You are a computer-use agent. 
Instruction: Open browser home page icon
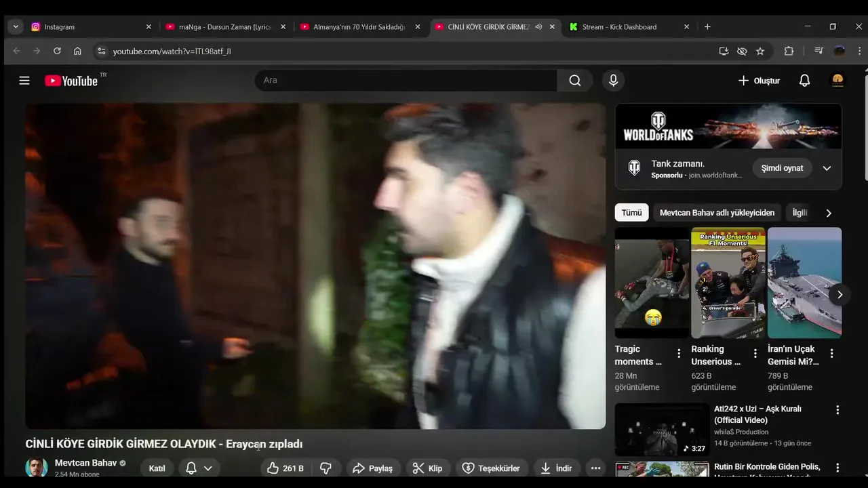point(77,51)
